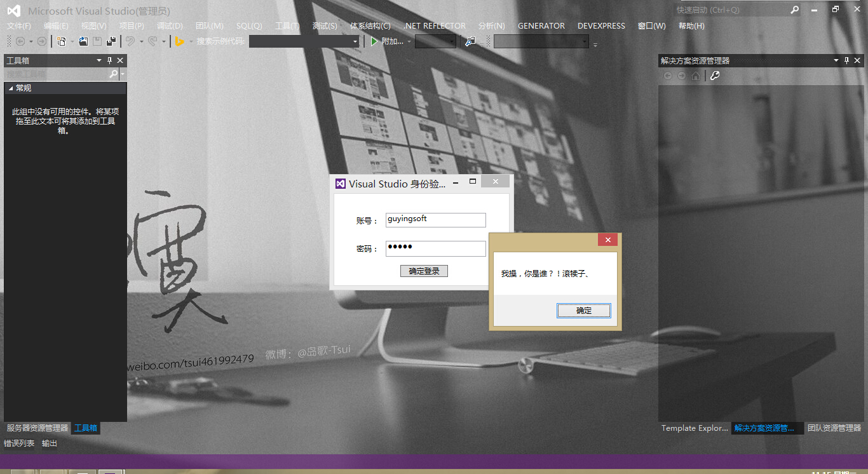The image size is (868, 474).
Task: Pin the Solution Explorer panel pushpin
Action: (846, 60)
